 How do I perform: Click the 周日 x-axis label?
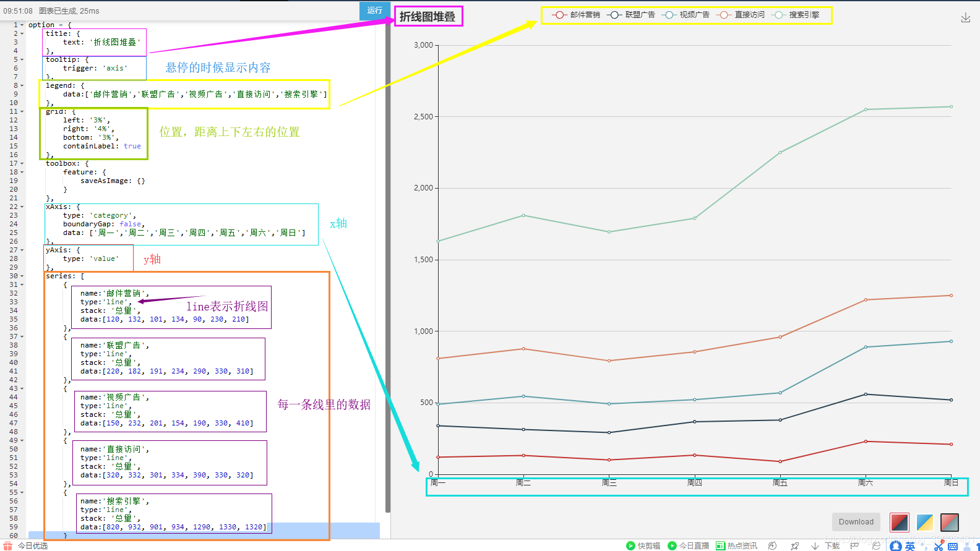coord(951,483)
